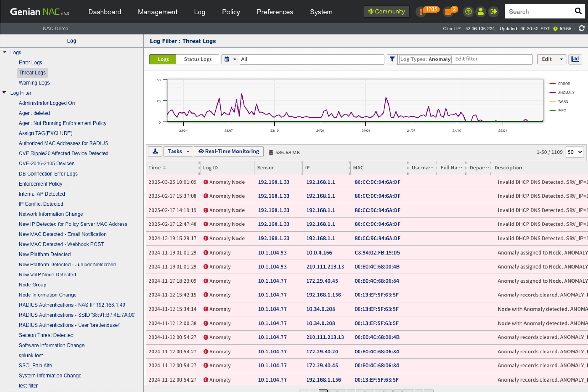Open the rows-per-page dropdown showing 50

pos(575,152)
